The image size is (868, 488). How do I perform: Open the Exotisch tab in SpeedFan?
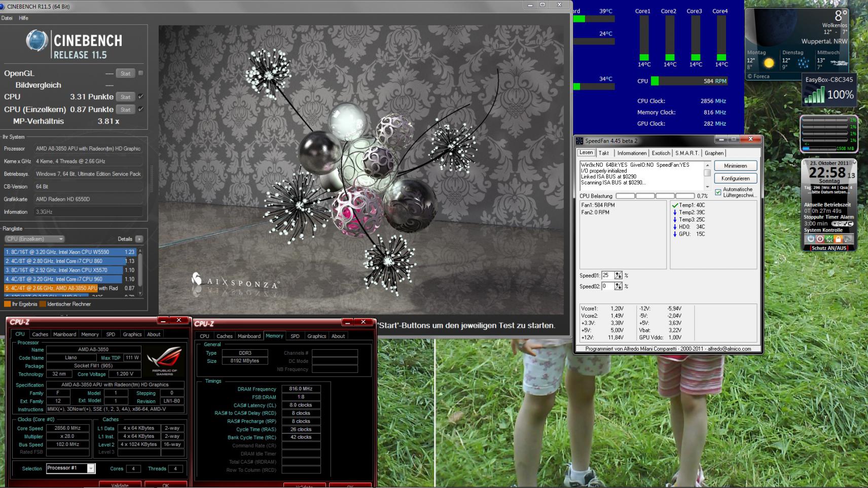coord(661,153)
